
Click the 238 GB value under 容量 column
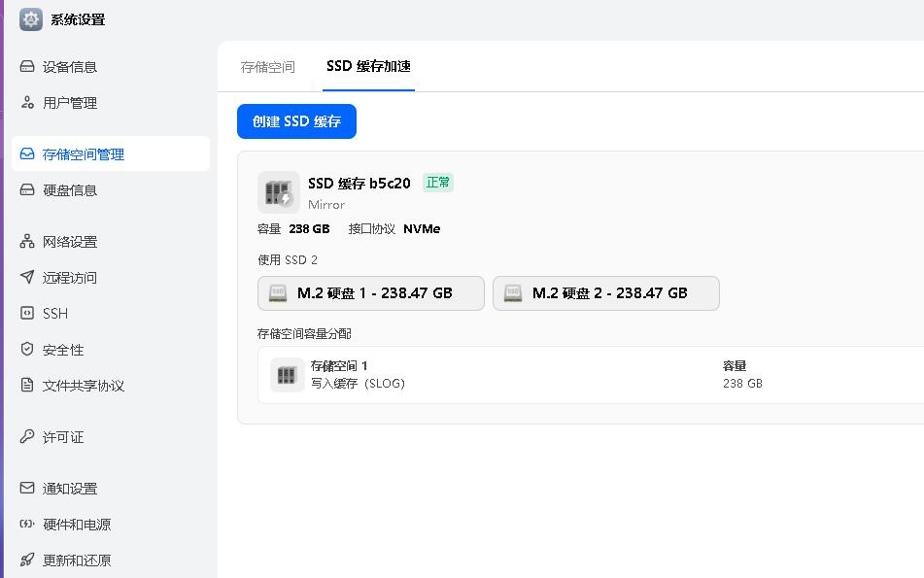tap(742, 383)
